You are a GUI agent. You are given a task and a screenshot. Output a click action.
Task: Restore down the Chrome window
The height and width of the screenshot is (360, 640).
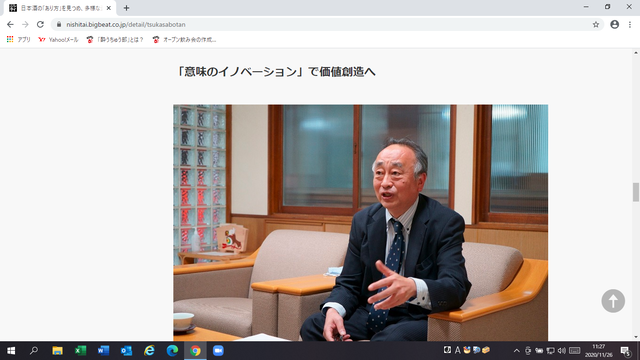click(607, 7)
